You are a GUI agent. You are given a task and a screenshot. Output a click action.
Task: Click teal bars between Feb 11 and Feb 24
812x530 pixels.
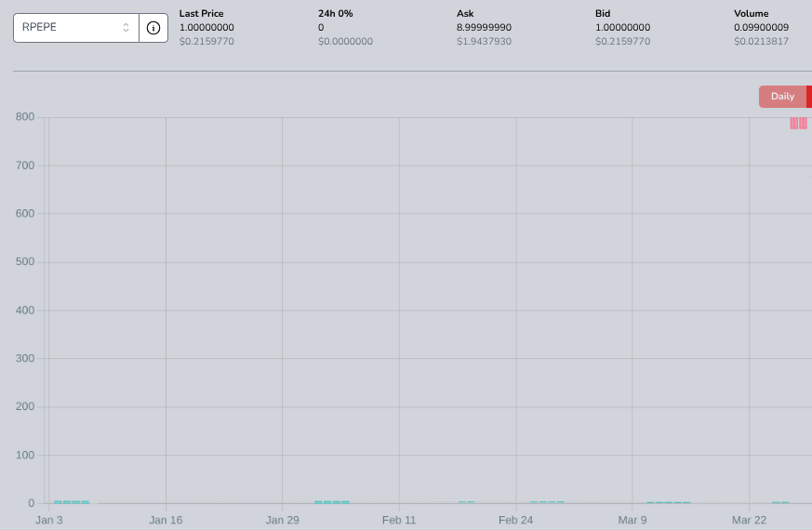[467, 502]
